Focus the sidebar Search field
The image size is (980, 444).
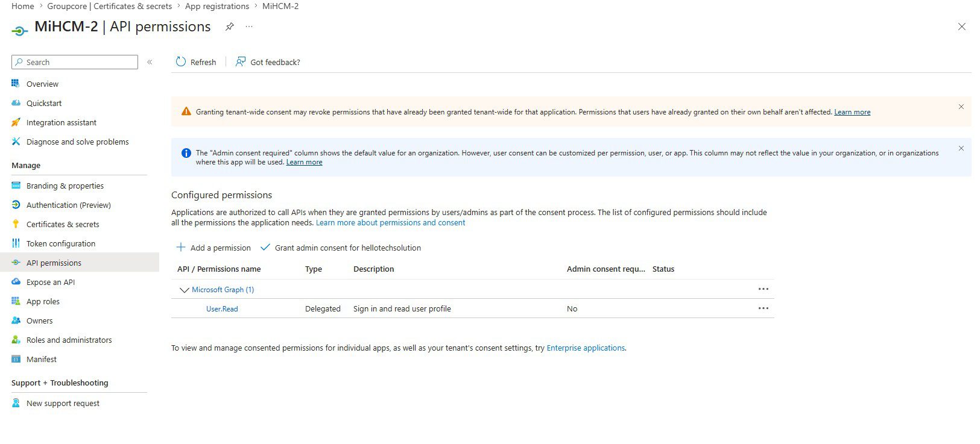pos(75,62)
